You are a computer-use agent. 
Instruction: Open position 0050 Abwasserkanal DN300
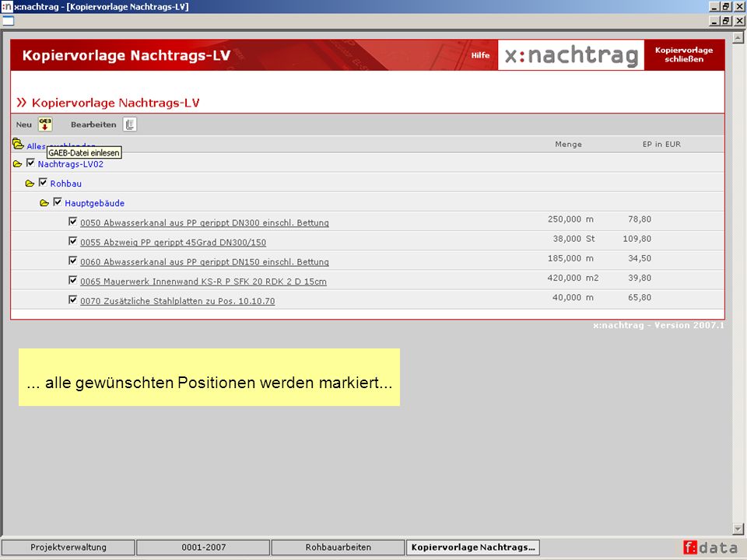pos(205,223)
